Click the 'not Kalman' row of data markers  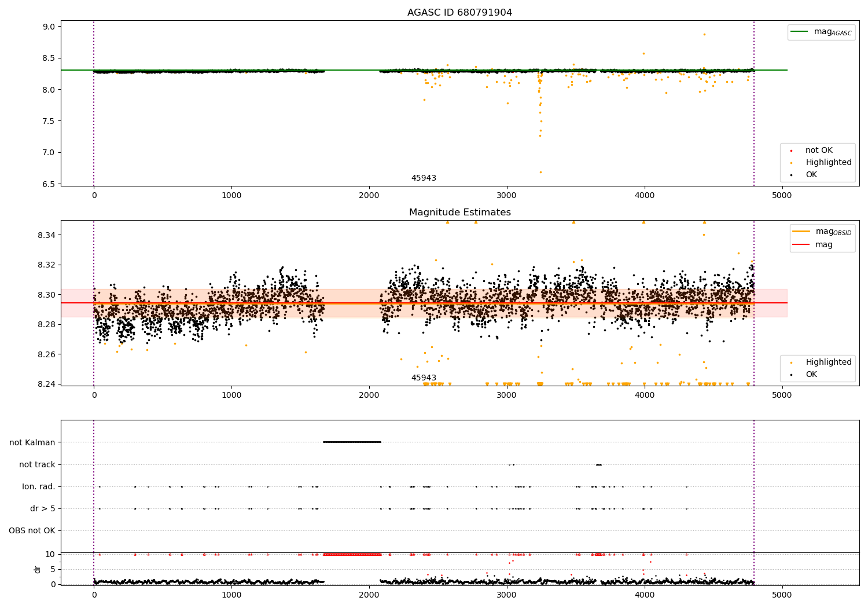(x=352, y=442)
